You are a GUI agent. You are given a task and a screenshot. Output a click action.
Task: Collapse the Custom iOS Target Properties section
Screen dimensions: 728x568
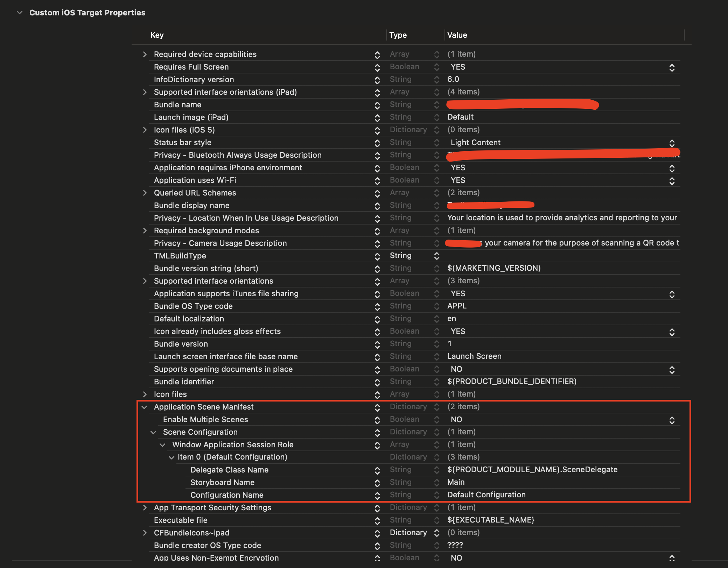pos(20,13)
